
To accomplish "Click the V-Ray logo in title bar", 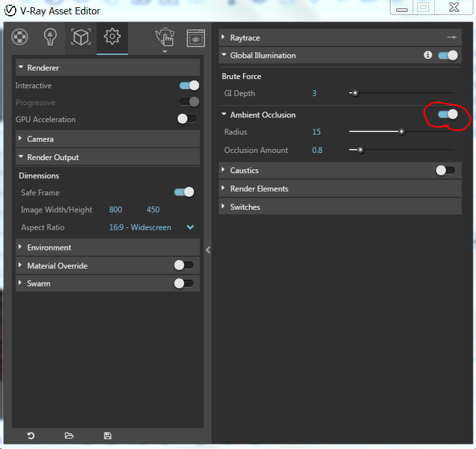I will tap(10, 11).
